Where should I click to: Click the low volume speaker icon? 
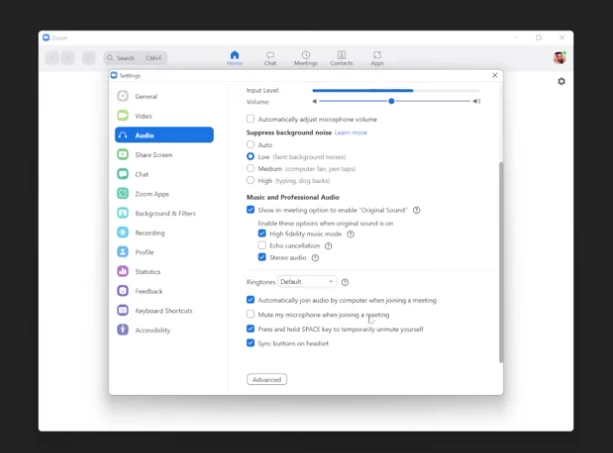pyautogui.click(x=314, y=102)
